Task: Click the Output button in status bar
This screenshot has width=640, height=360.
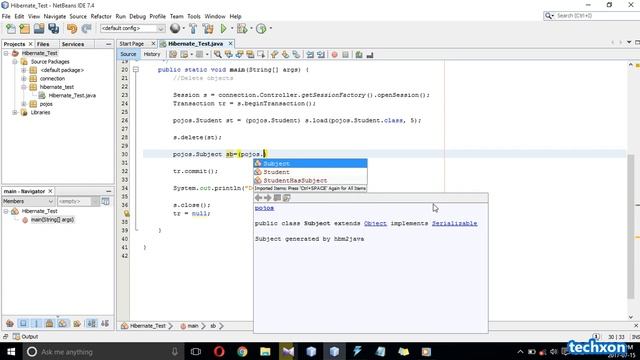Action: tap(25, 337)
